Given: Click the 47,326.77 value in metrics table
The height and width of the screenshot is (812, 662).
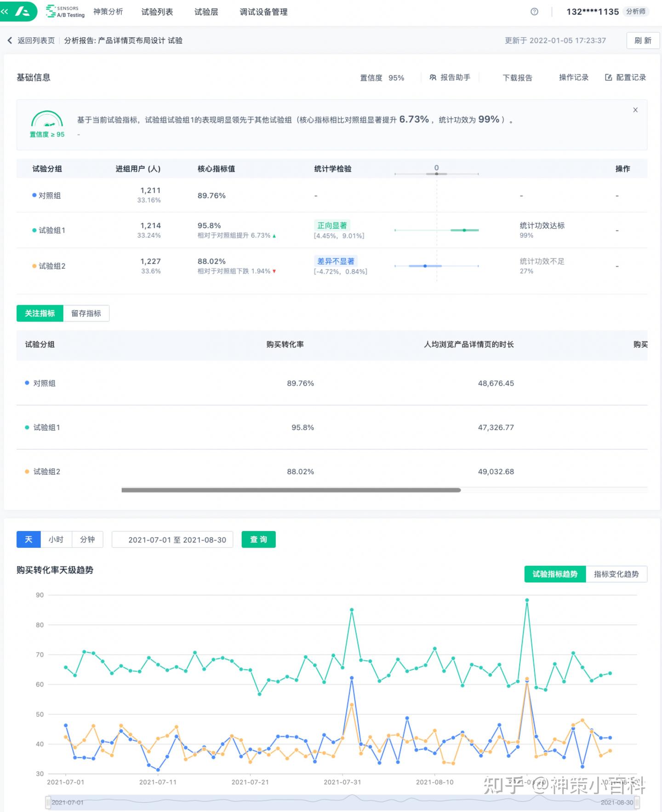Looking at the screenshot, I should (496, 427).
